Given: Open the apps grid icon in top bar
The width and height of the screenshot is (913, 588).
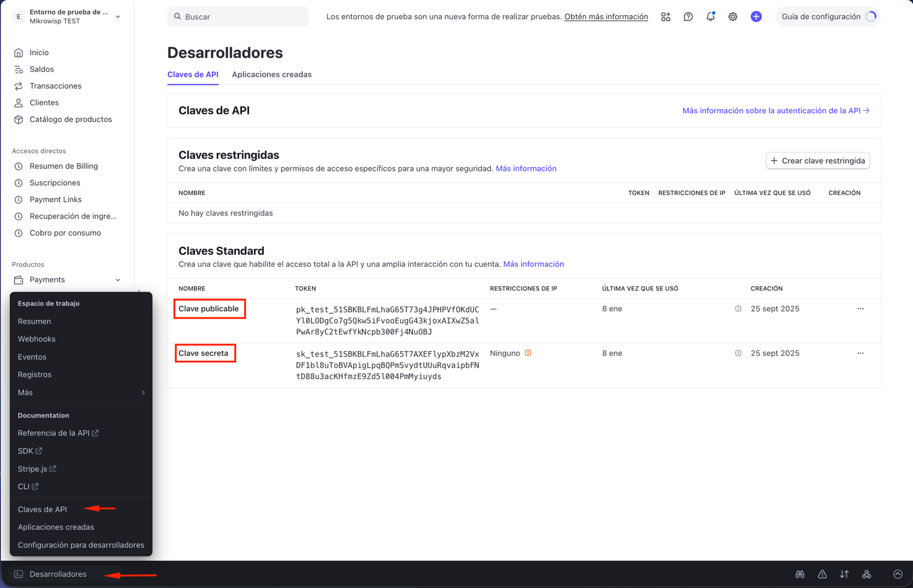Looking at the screenshot, I should [x=666, y=17].
